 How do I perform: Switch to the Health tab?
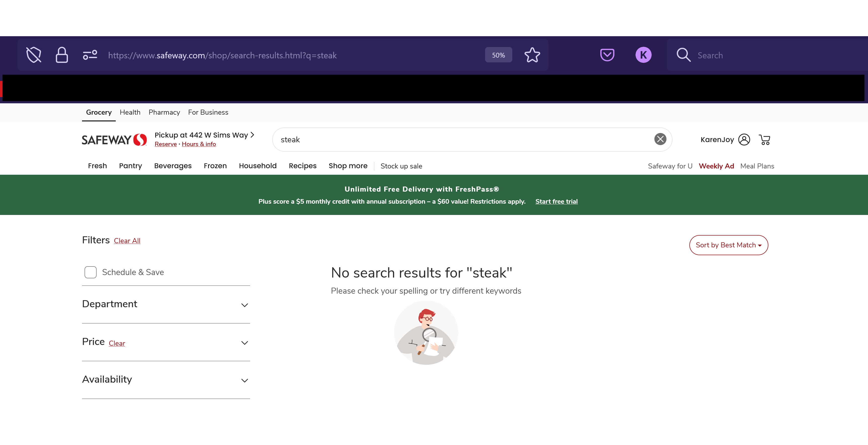[130, 112]
